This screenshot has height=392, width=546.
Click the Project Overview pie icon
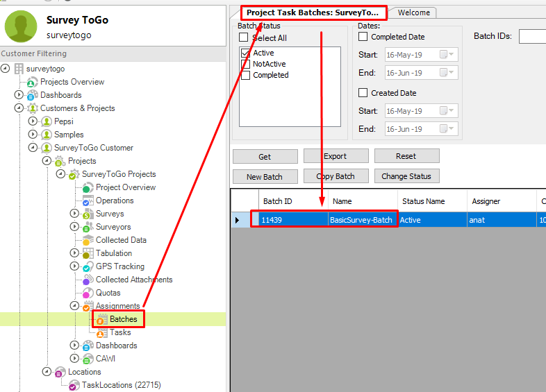88,187
